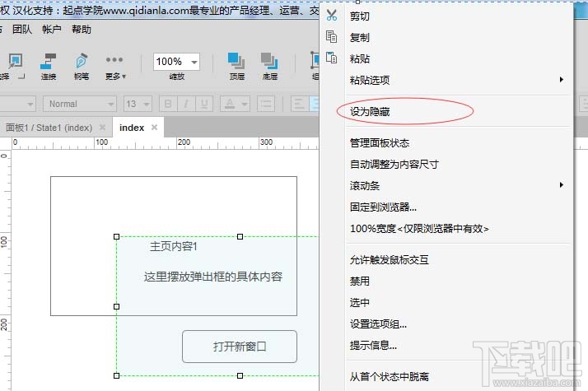Click the Copy icon in the context menu
Viewport: 588px width, 391px height.
click(x=332, y=37)
